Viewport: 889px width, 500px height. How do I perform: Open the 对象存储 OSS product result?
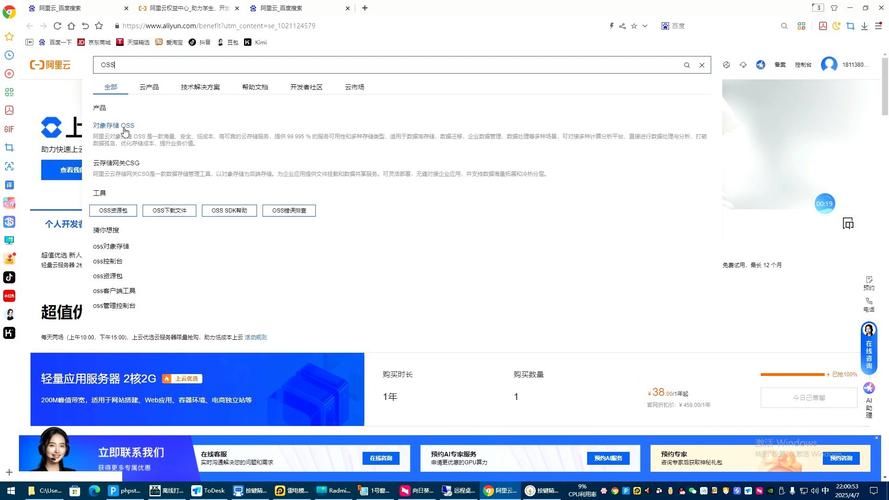(x=113, y=125)
